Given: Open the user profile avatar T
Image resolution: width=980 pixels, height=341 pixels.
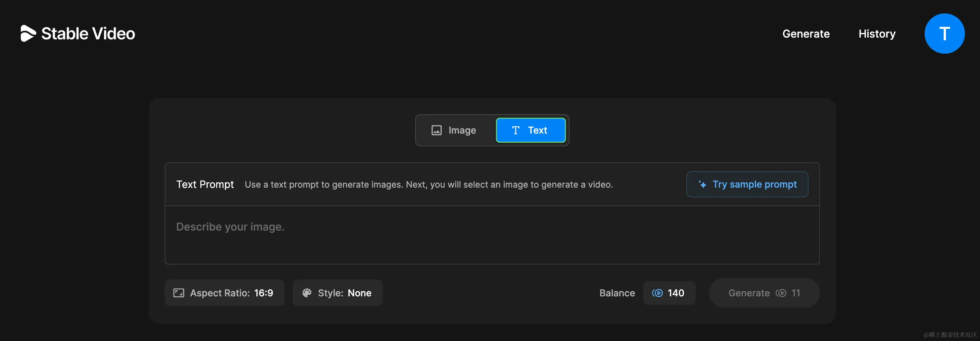Looking at the screenshot, I should coord(944,34).
